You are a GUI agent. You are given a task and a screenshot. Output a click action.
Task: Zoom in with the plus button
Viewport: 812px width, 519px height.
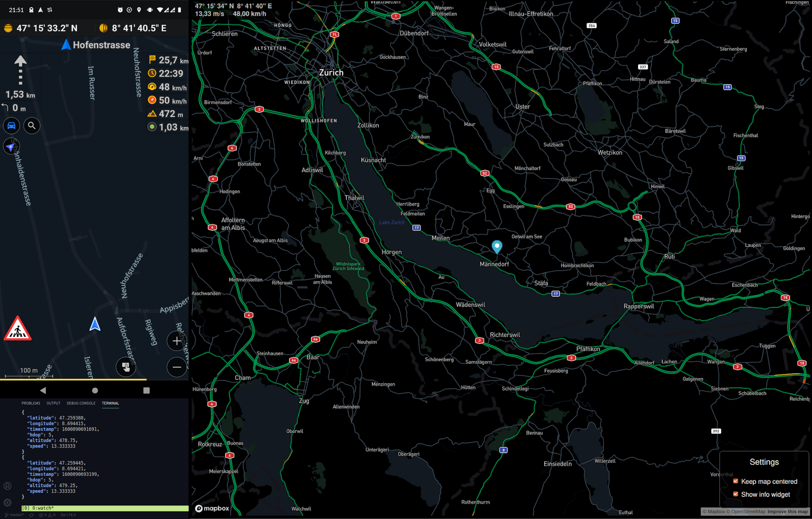tap(176, 341)
